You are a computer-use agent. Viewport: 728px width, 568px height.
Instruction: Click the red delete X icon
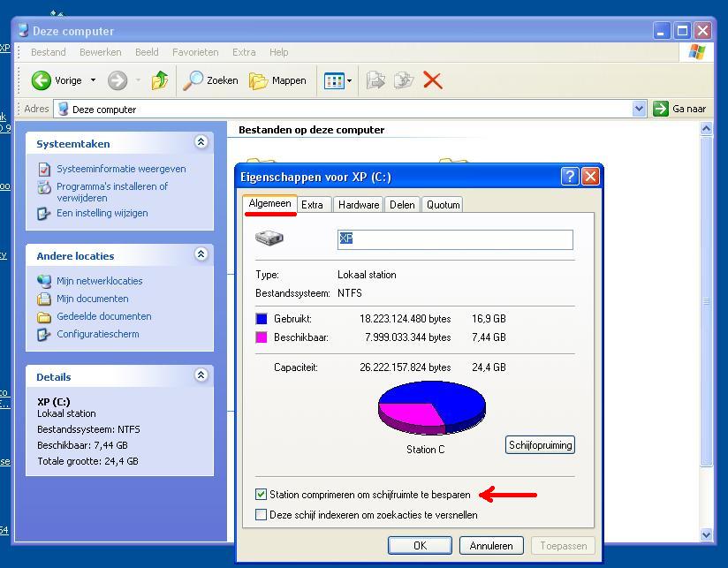(432, 80)
